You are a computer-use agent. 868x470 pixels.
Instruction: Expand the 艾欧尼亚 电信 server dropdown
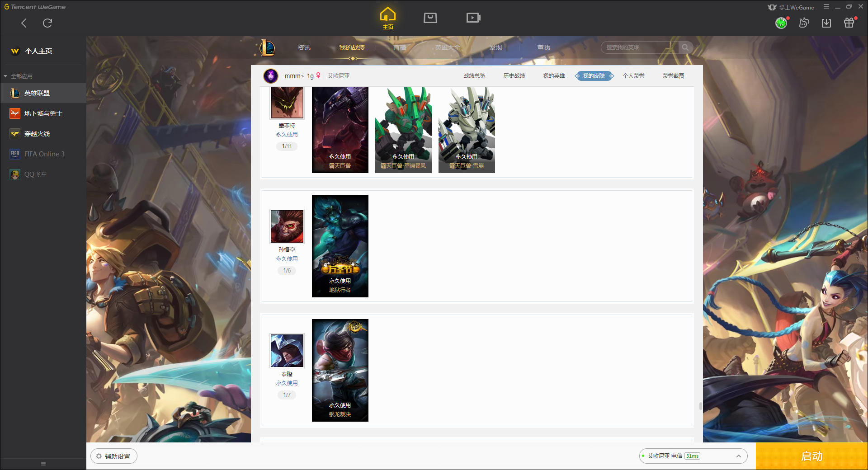(693, 456)
